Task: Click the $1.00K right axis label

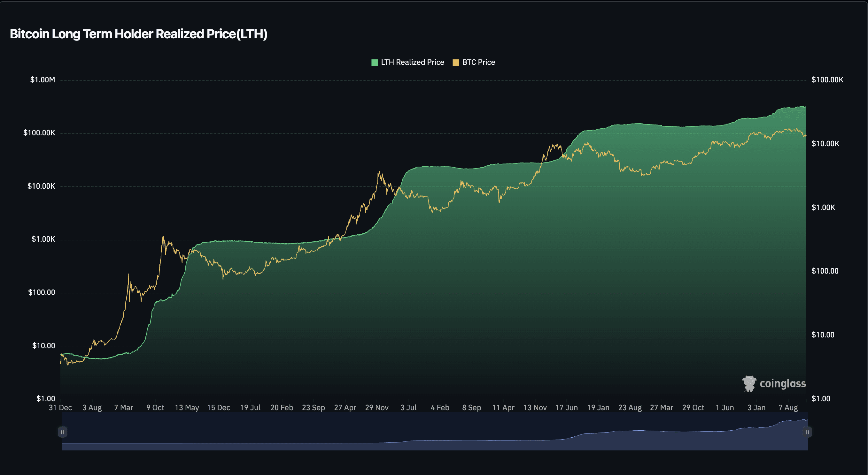Action: pyautogui.click(x=823, y=207)
